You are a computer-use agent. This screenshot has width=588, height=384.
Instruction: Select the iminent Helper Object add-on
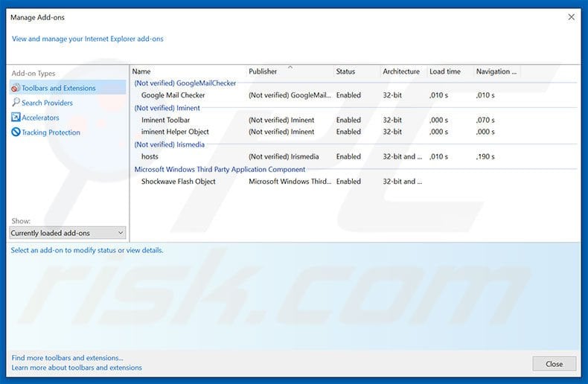pyautogui.click(x=175, y=132)
